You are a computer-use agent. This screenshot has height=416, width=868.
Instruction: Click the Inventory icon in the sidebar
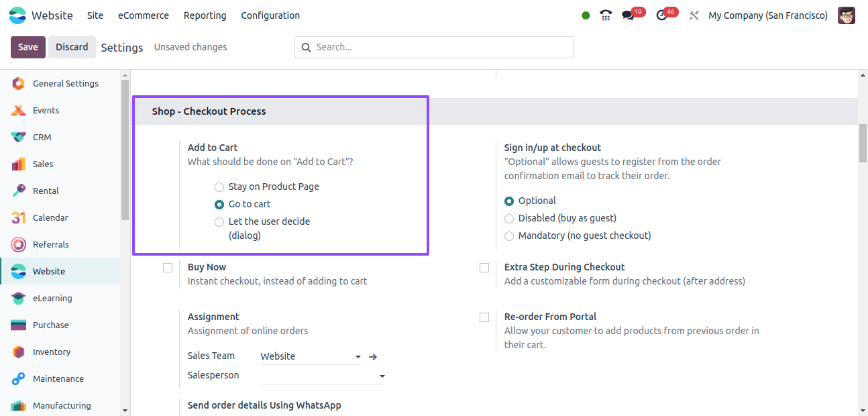point(19,352)
